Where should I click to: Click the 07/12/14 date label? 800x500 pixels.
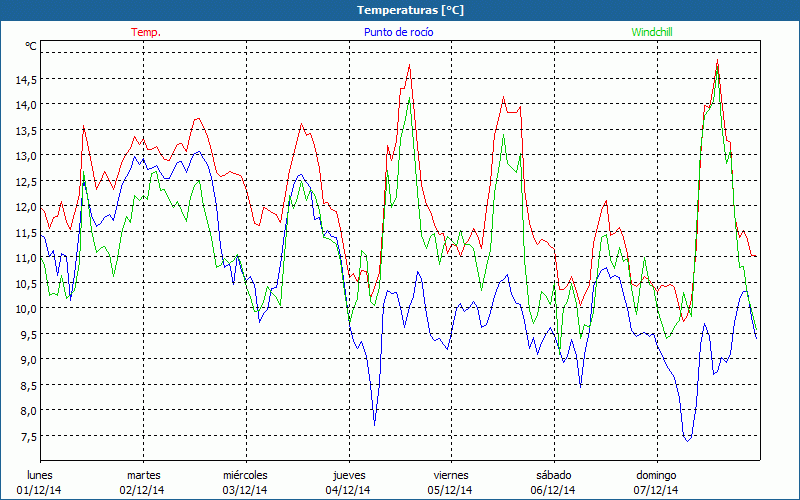pyautogui.click(x=656, y=490)
